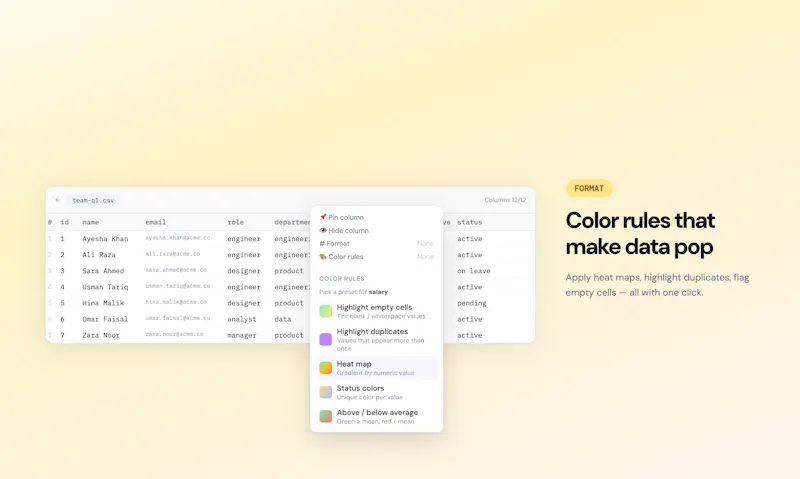Click the eye icon for Hide column
Viewport: 800px width, 479px height.
point(323,230)
